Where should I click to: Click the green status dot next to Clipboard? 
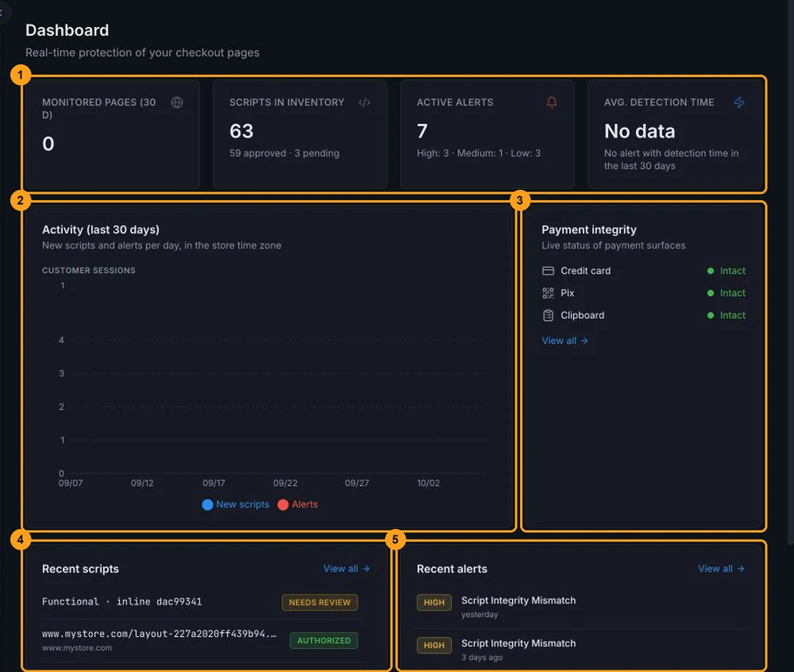pos(711,315)
